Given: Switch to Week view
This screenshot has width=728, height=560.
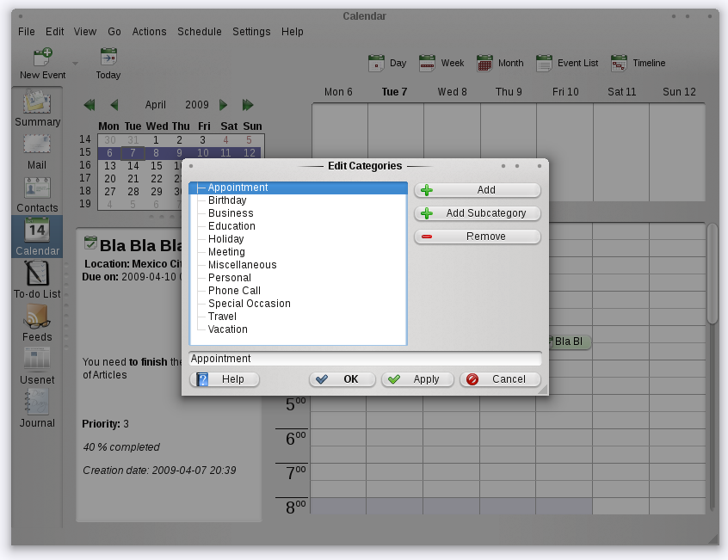Looking at the screenshot, I should (x=441, y=63).
